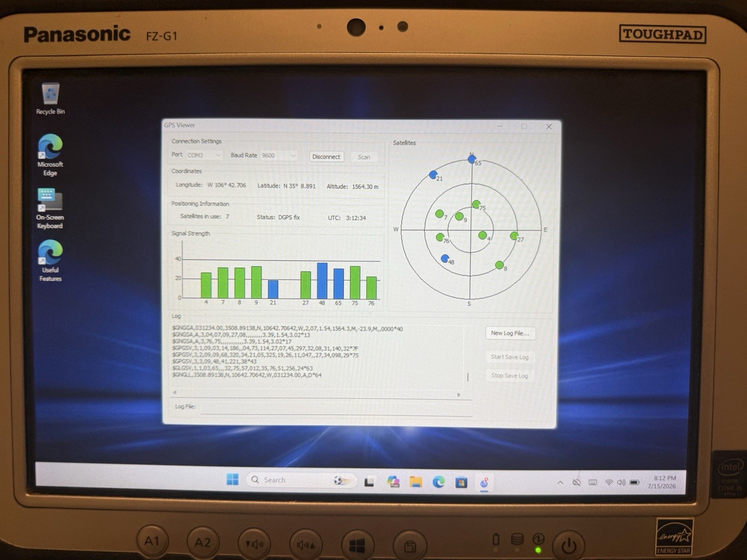This screenshot has height=560, width=747.
Task: Click the blue satellite 48 dot
Action: tap(445, 259)
